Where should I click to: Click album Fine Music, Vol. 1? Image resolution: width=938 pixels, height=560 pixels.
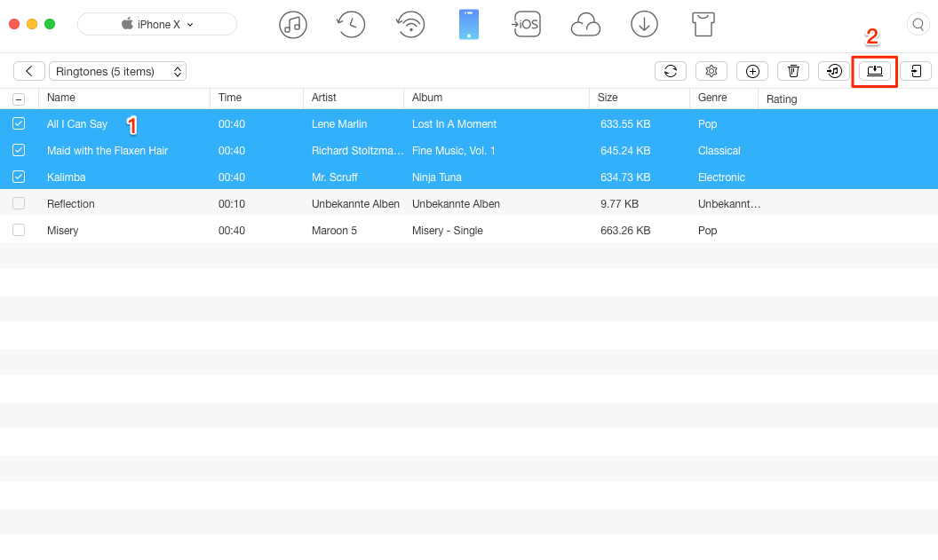click(453, 151)
